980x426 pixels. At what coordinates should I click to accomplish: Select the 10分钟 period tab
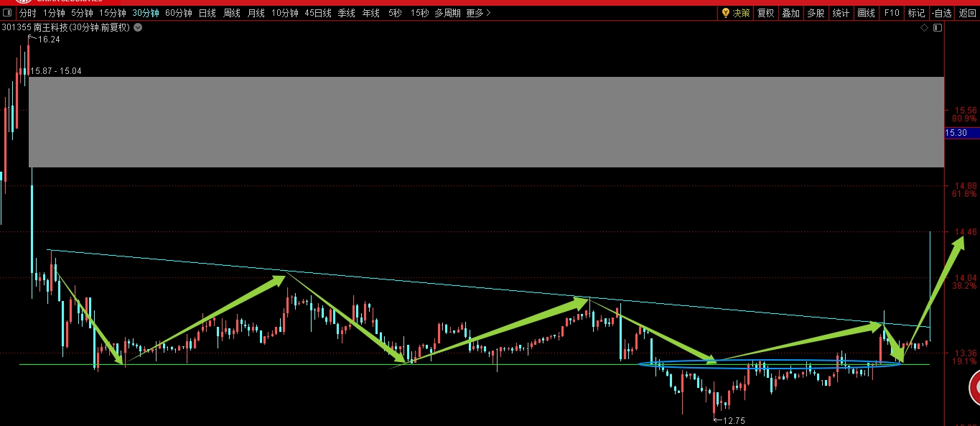tap(285, 13)
